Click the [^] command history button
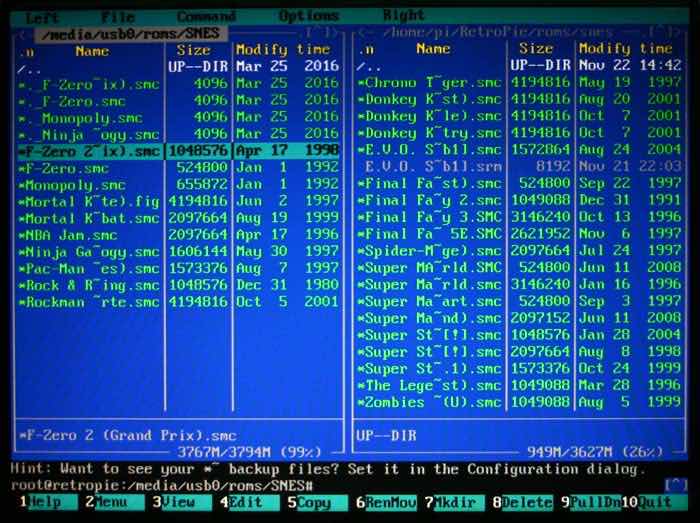This screenshot has width=700, height=523. [676, 484]
